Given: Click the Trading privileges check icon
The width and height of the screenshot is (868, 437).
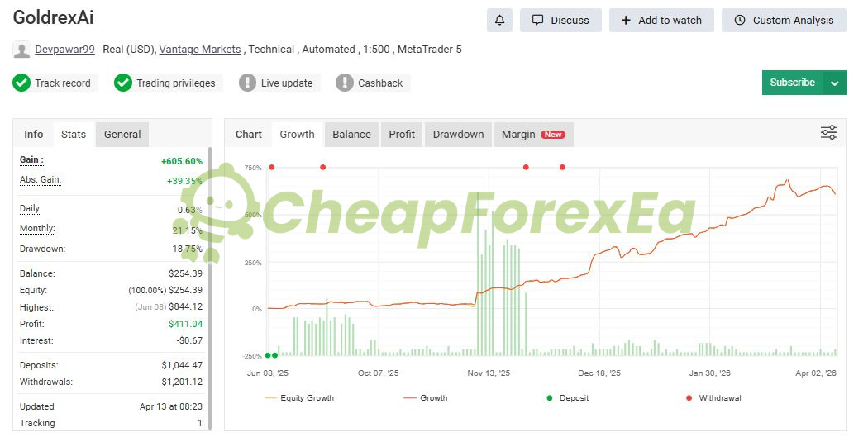Looking at the screenshot, I should (123, 83).
